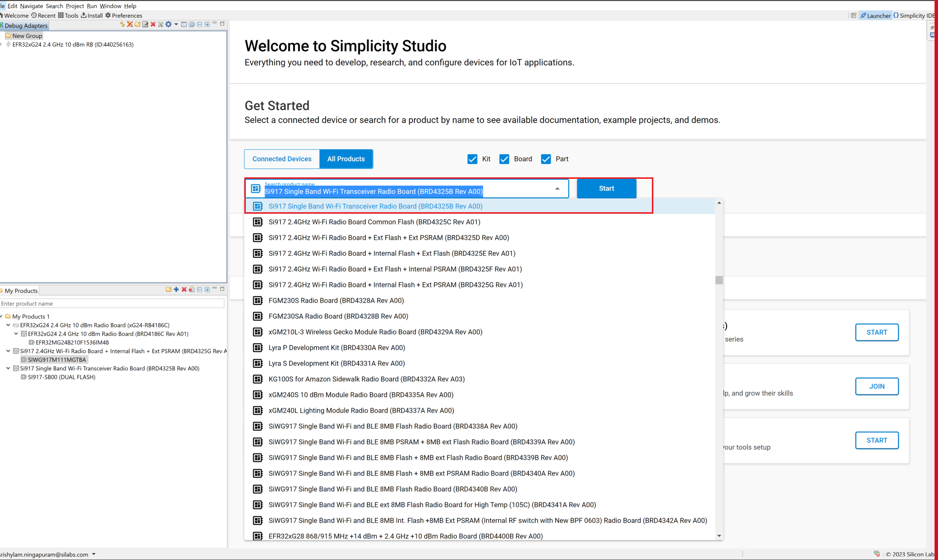Click Open Perspective icon beside Launcher
This screenshot has height=560, width=938.
point(854,16)
